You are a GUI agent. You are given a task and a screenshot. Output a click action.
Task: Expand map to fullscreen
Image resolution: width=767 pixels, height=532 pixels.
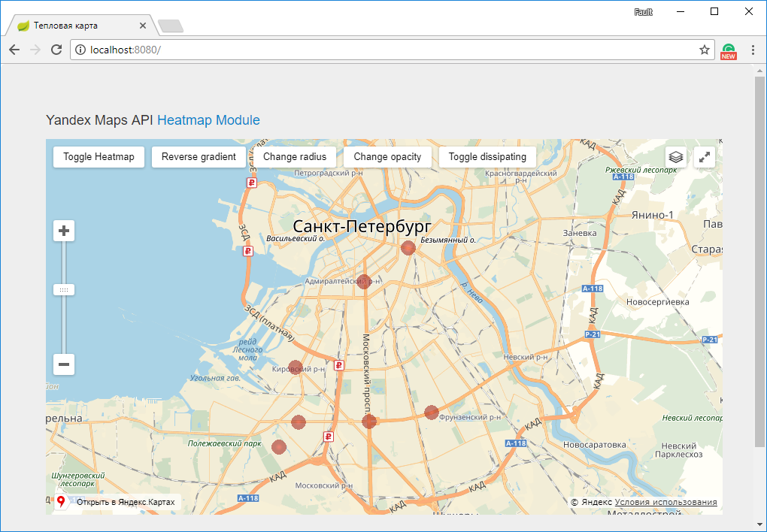[x=705, y=157]
